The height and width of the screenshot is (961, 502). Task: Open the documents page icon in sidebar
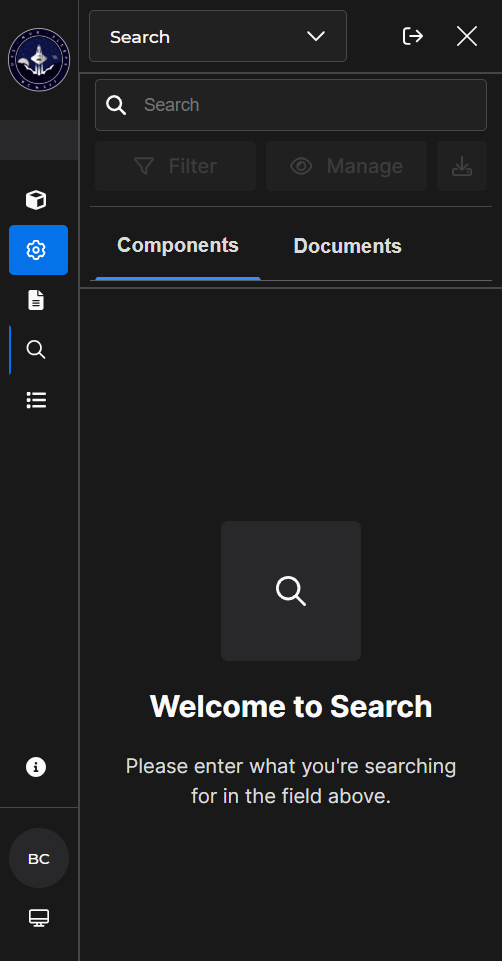(x=36, y=300)
